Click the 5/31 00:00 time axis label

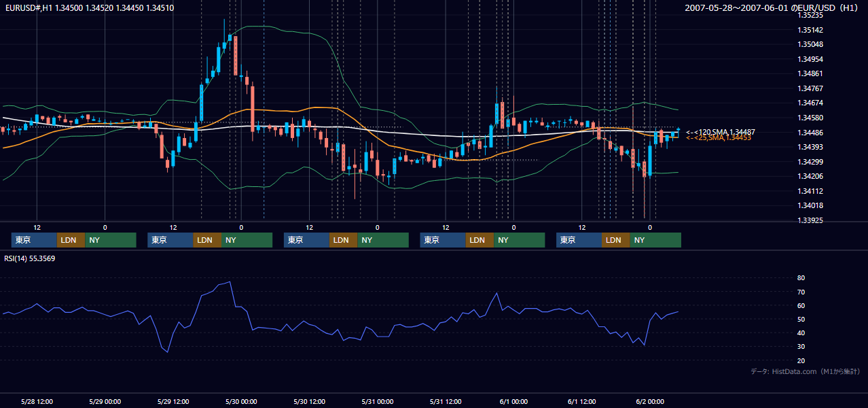tap(378, 402)
